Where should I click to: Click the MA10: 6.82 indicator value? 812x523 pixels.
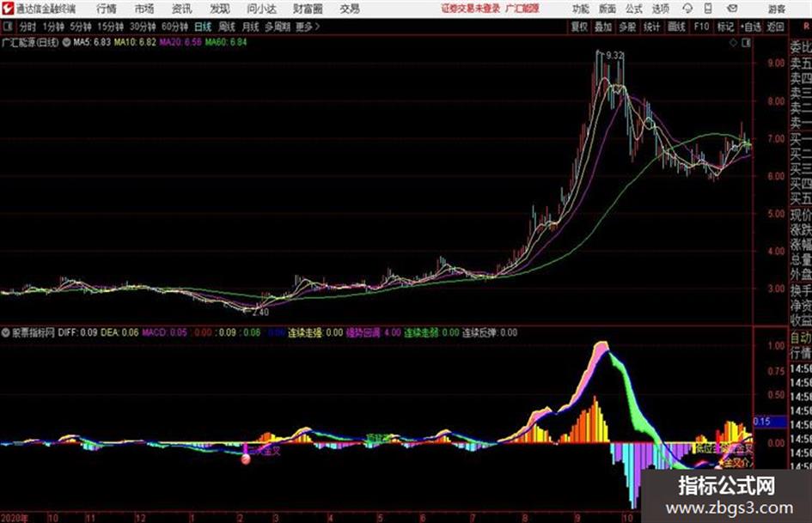point(135,42)
